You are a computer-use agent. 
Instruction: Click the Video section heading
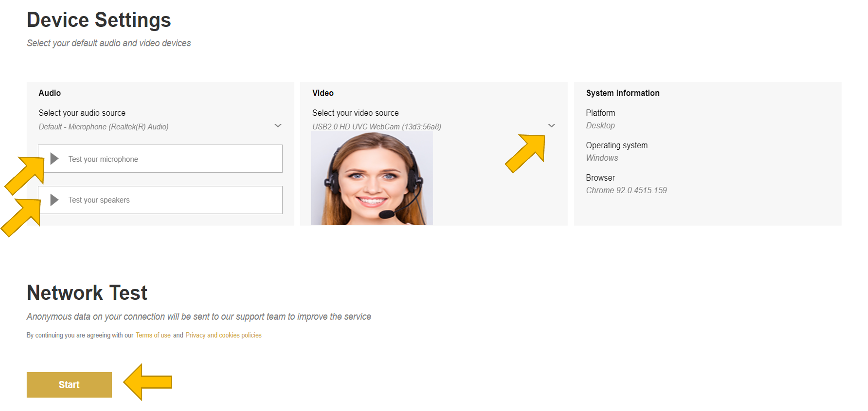pyautogui.click(x=323, y=93)
